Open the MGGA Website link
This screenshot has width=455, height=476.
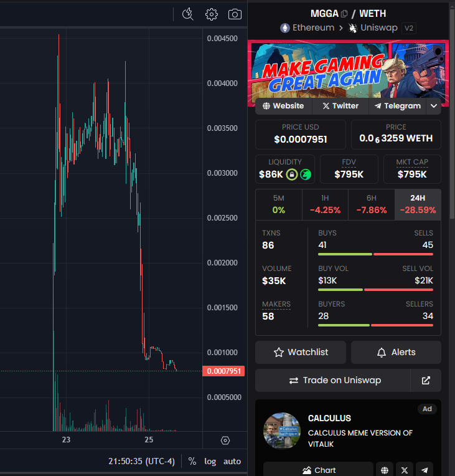coord(283,106)
